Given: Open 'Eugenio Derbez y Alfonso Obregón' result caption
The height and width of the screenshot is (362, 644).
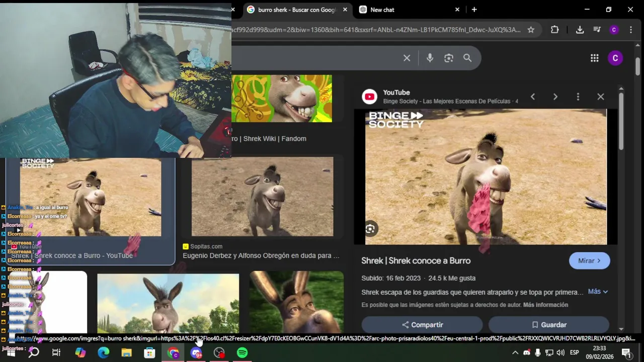Looking at the screenshot, I should click(261, 255).
